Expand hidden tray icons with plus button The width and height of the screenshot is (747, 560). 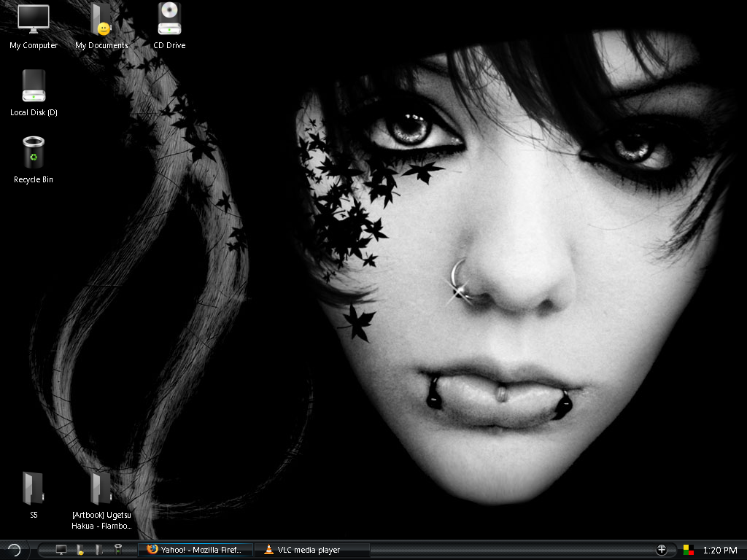(x=661, y=550)
